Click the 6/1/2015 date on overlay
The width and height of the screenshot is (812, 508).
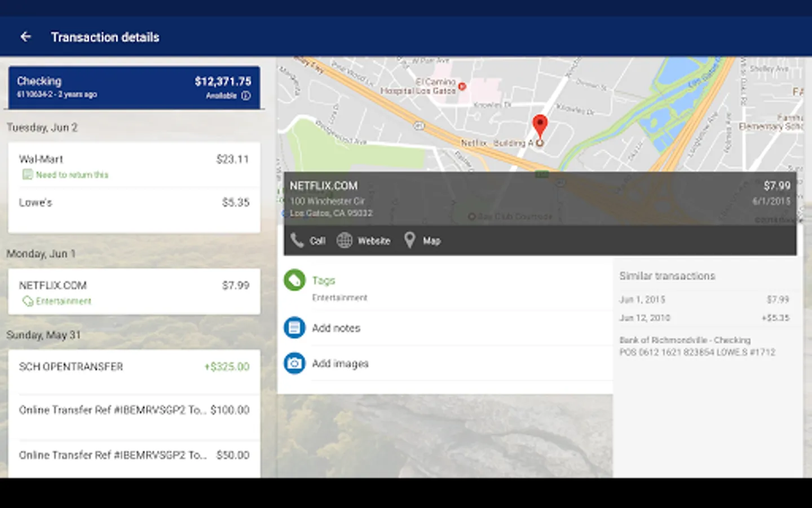(x=771, y=201)
